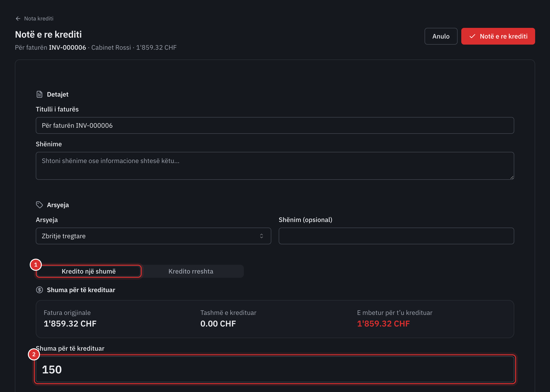Screen dimensions: 550x392
Task: Focus the Titulli i faturës input field
Action: (275, 125)
